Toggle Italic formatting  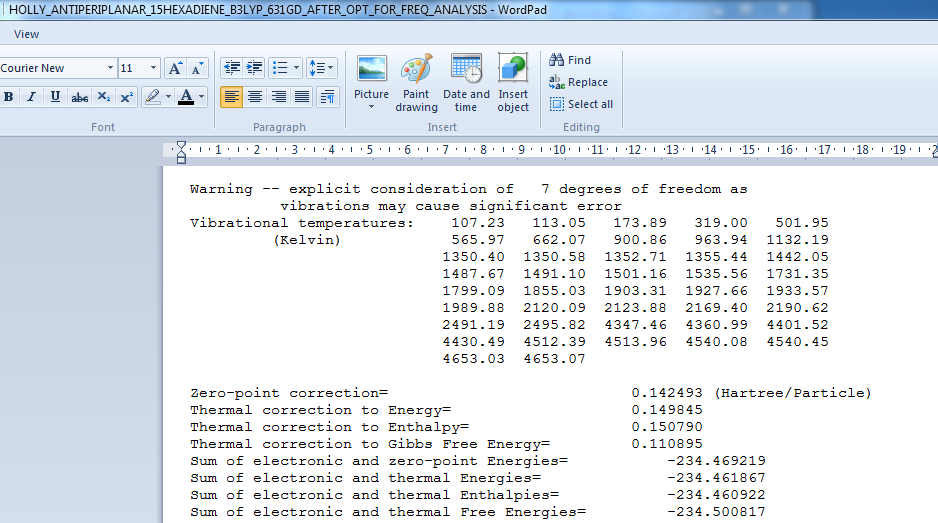(x=32, y=97)
